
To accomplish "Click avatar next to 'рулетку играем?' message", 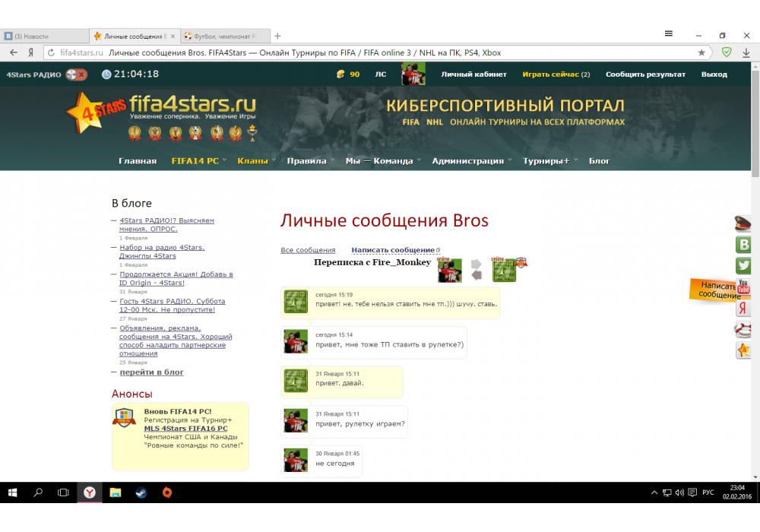I will point(296,420).
